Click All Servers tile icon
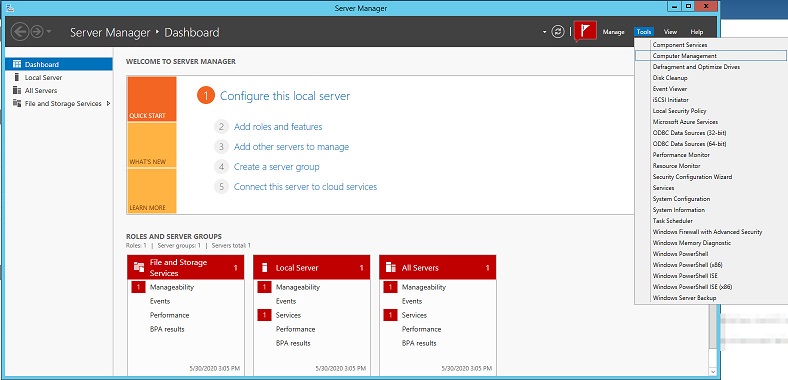Viewport: 788px width, 380px height. (390, 268)
